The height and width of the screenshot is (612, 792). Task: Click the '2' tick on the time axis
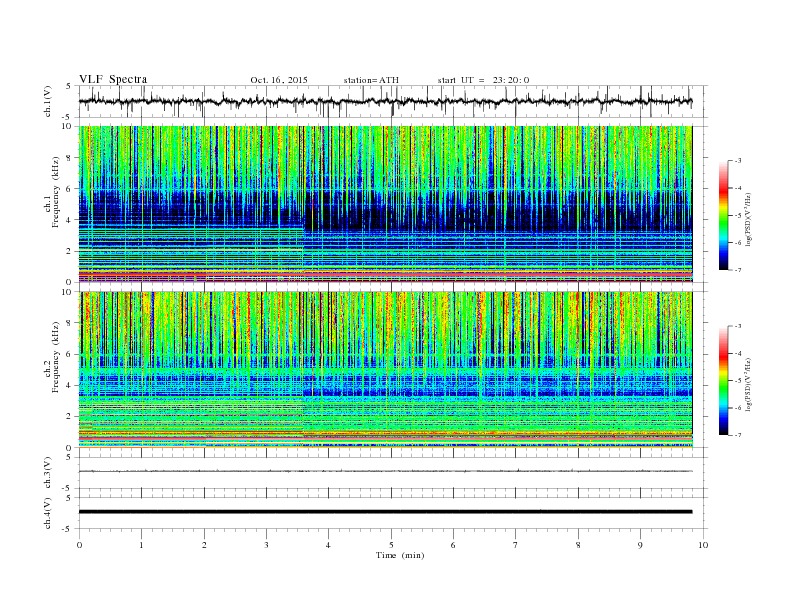(x=204, y=545)
